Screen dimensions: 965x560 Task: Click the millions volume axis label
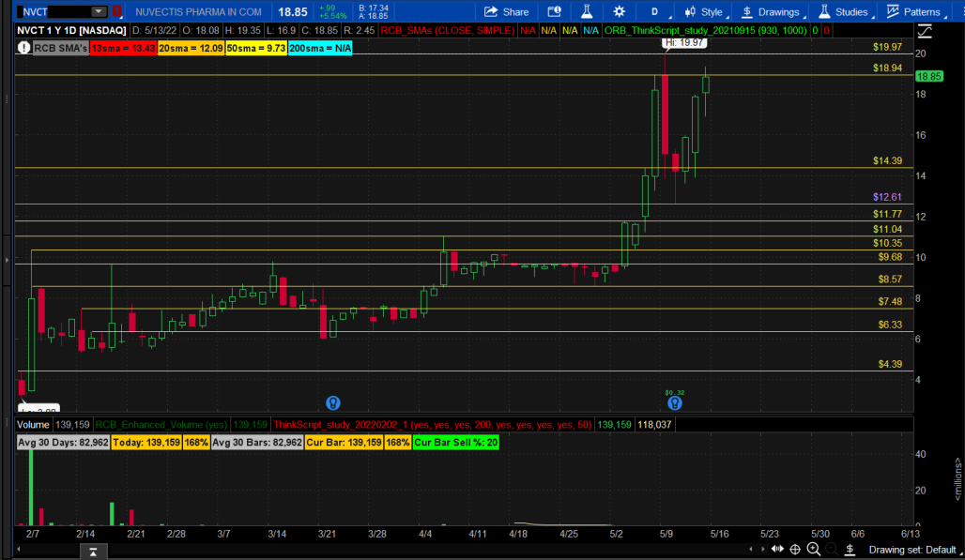(957, 478)
